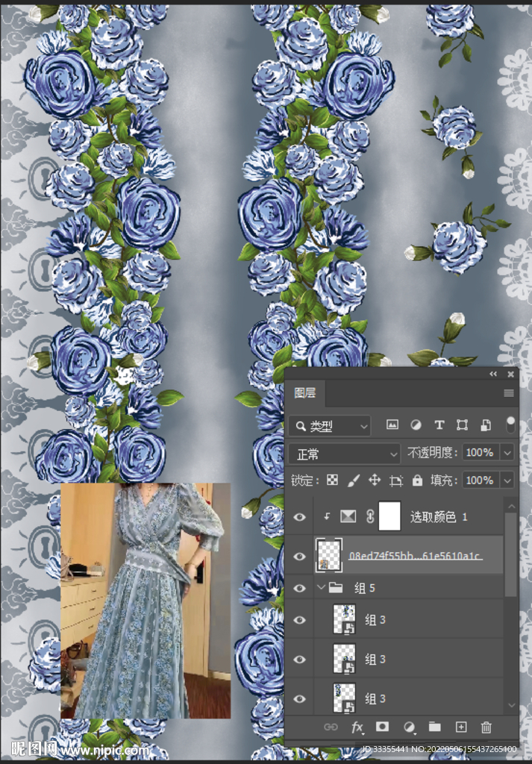Viewport: 532px width, 764px height.
Task: Collapse the panel with double-arrow icon
Action: [x=493, y=374]
